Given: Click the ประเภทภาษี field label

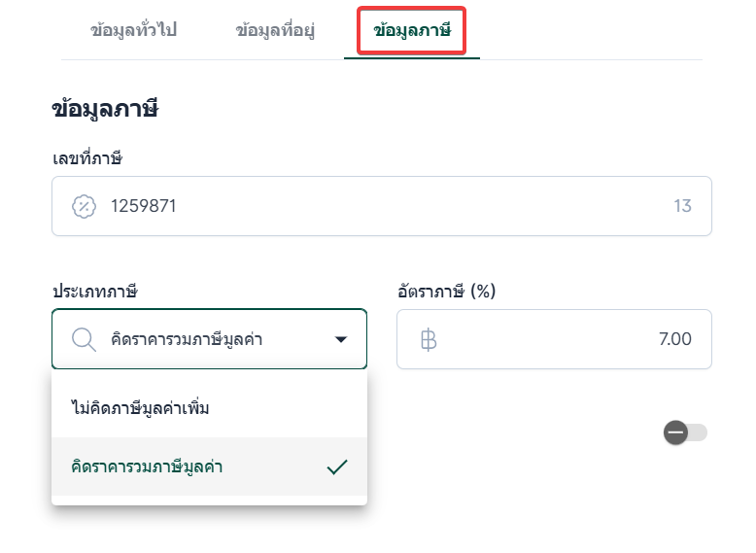Looking at the screenshot, I should [94, 291].
